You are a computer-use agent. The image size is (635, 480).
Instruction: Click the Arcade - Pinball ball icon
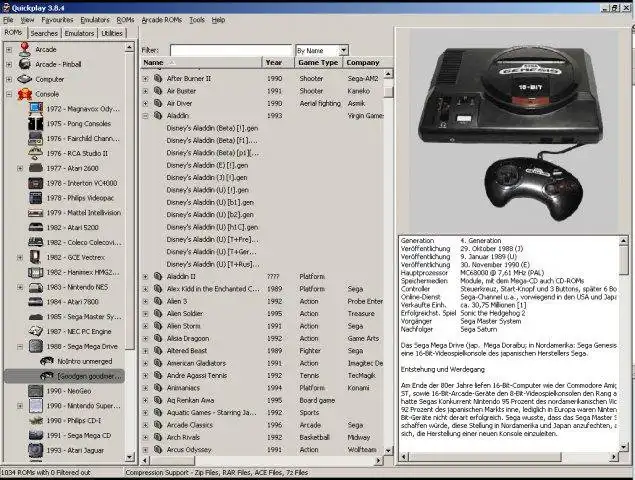[x=25, y=64]
